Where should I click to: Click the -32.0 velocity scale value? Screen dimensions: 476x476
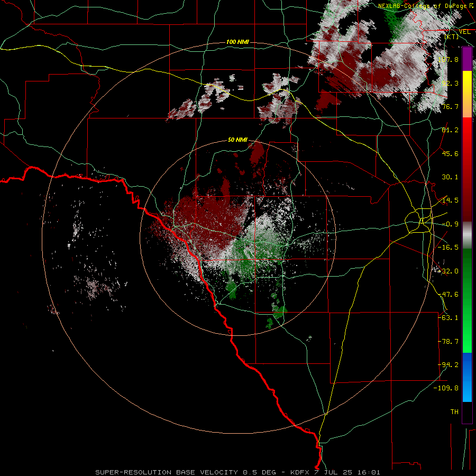448,271
